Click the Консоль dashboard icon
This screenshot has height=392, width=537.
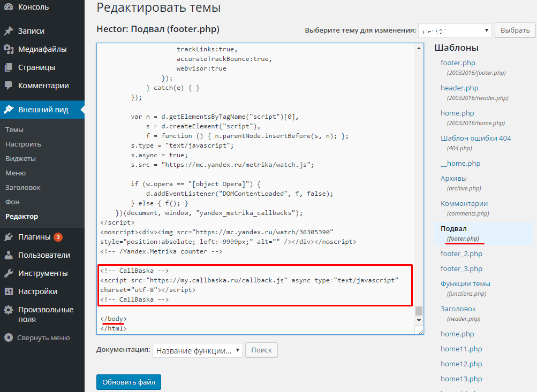[x=9, y=6]
